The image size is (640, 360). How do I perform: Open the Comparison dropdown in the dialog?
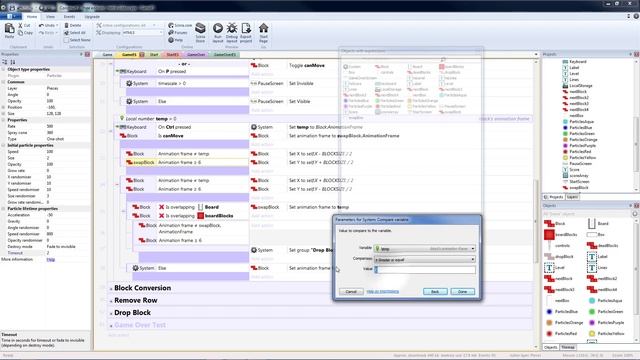tap(425, 260)
